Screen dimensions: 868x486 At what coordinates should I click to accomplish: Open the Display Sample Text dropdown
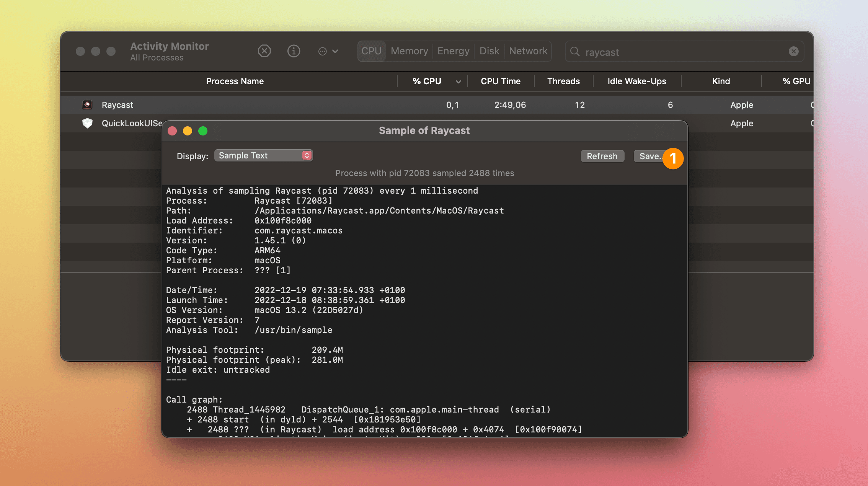[263, 155]
